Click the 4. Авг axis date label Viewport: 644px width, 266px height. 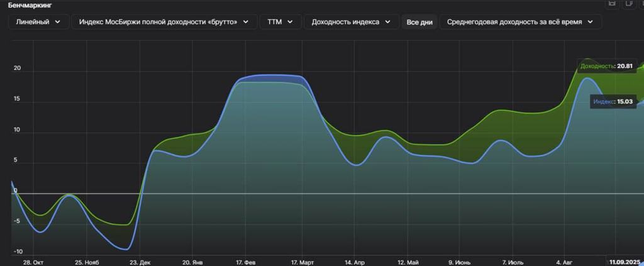567,261
